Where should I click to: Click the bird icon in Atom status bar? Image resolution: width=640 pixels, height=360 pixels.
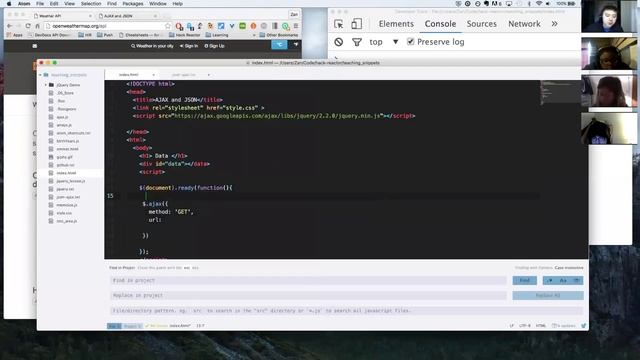583,326
